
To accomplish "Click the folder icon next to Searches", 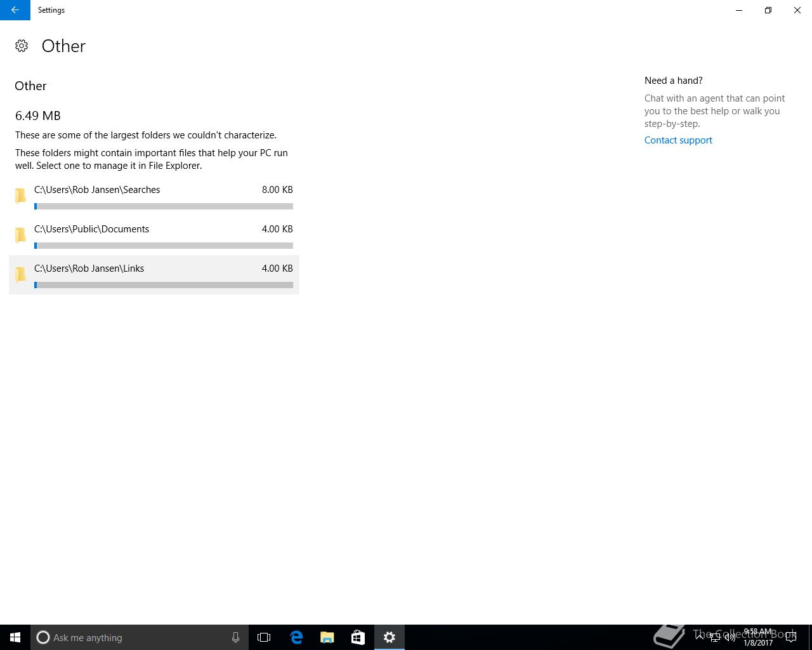I will click(20, 196).
